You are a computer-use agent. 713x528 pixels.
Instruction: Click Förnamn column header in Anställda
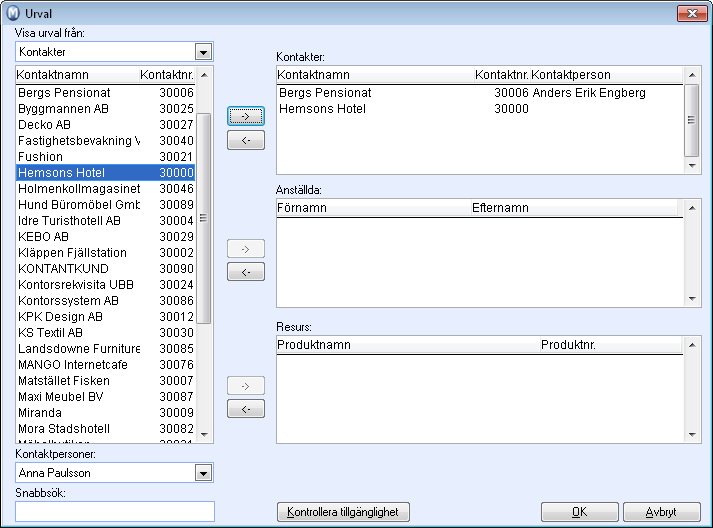(374, 208)
